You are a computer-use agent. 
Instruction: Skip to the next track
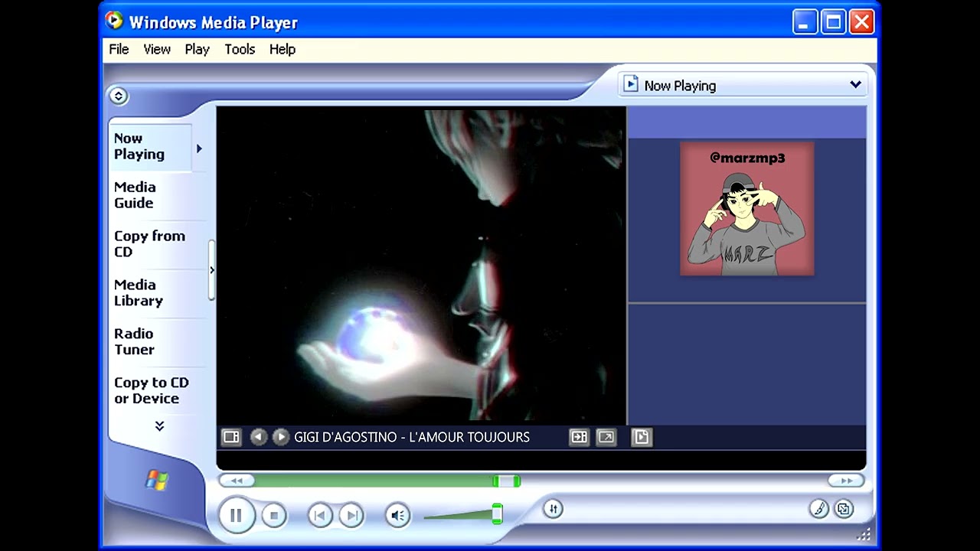click(351, 515)
